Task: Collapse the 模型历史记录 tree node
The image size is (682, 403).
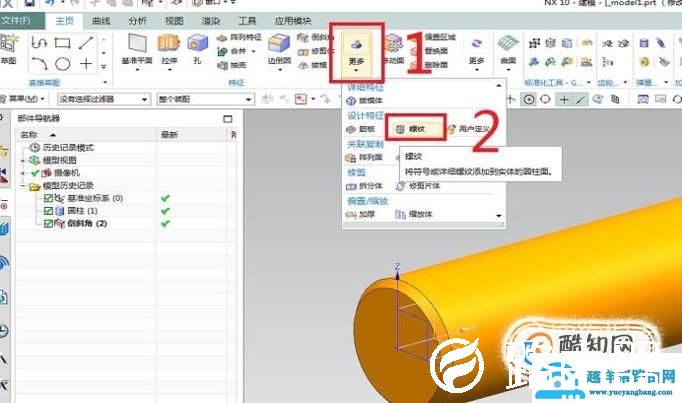Action: pos(23,186)
